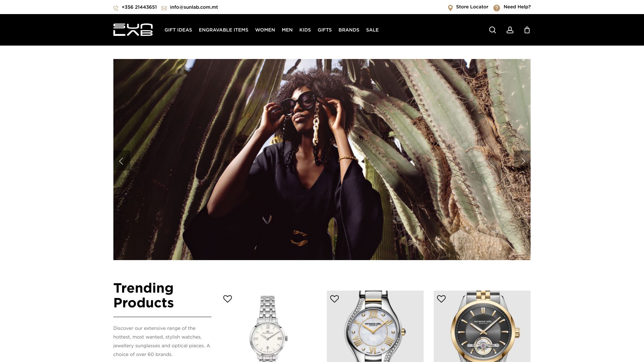Click the SALE link
The width and height of the screenshot is (644, 362).
(372, 30)
